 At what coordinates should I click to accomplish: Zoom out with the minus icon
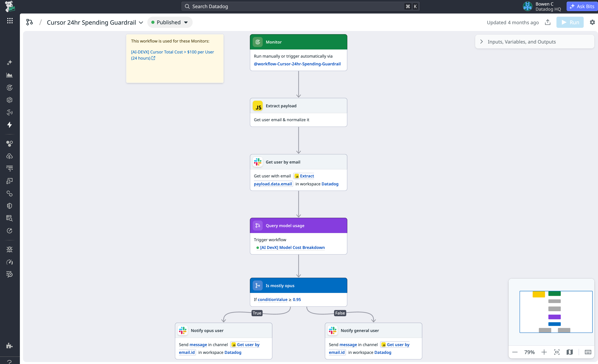pyautogui.click(x=515, y=352)
